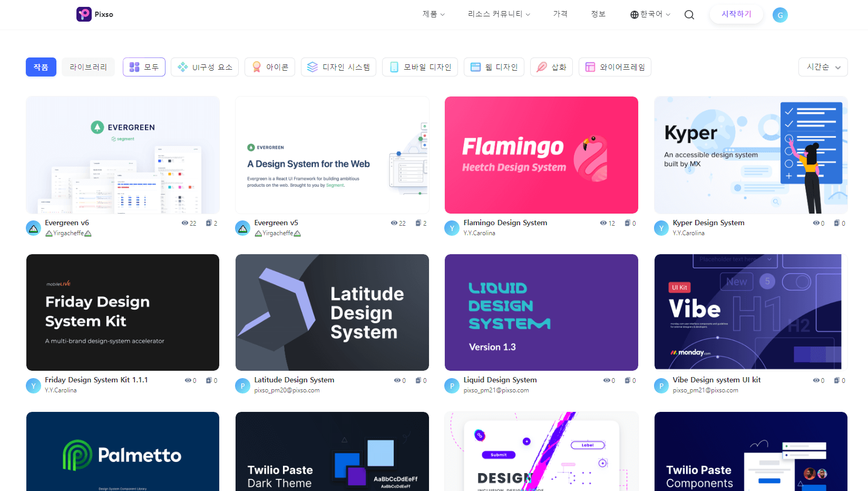Open the Friday Design System Kit thumbnail
This screenshot has height=491, width=868.
[x=123, y=312]
